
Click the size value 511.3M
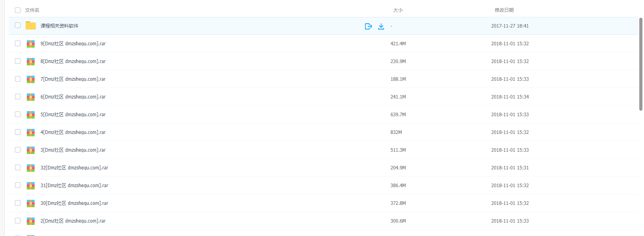pos(398,150)
